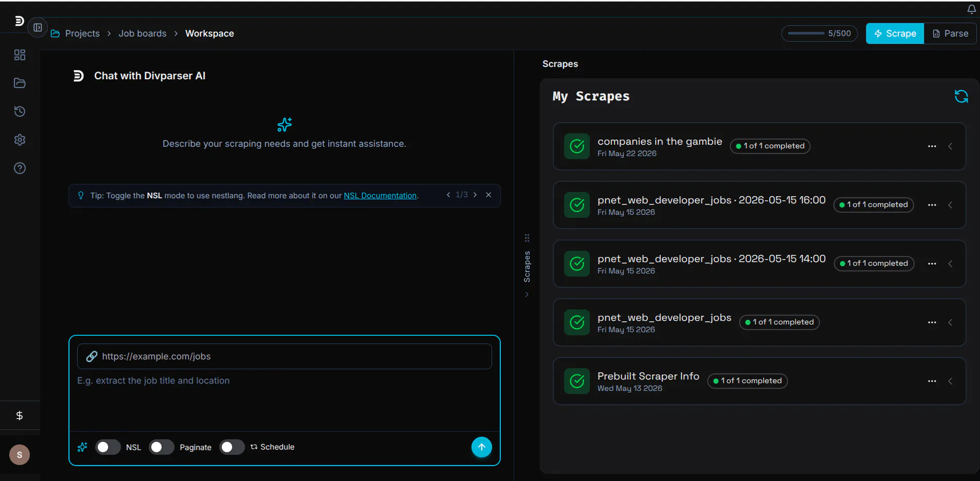The width and height of the screenshot is (980, 481).
Task: Switch to Scrape mode
Action: pos(895,33)
